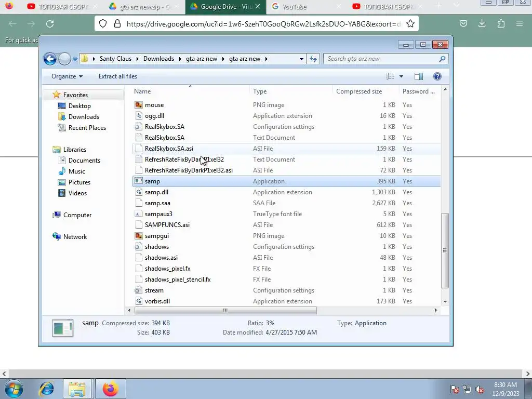Viewport: 532px width, 399px height.
Task: Expand the arrow after Downloads in breadcrumb
Action: coord(180,59)
